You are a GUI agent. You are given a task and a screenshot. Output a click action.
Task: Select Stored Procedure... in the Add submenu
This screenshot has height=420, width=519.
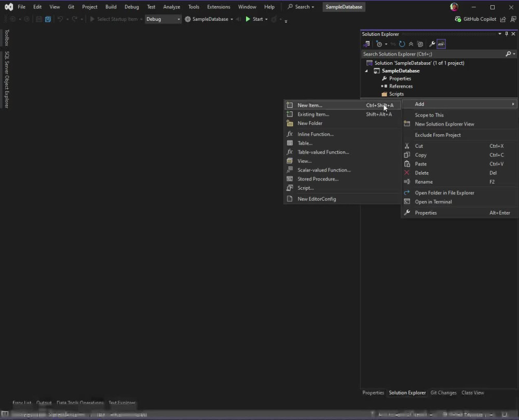point(342,179)
